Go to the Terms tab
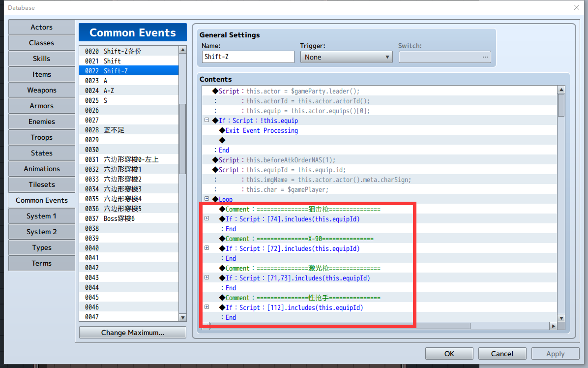The height and width of the screenshot is (368, 588). (x=42, y=263)
